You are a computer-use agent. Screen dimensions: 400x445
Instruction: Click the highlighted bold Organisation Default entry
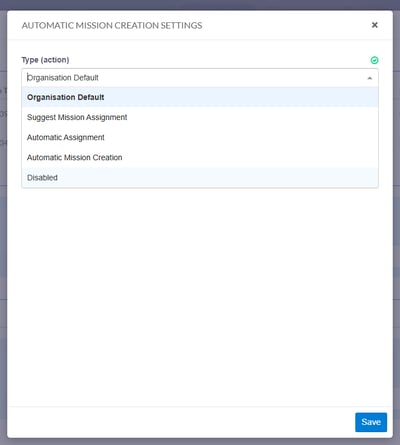pyautogui.click(x=65, y=97)
